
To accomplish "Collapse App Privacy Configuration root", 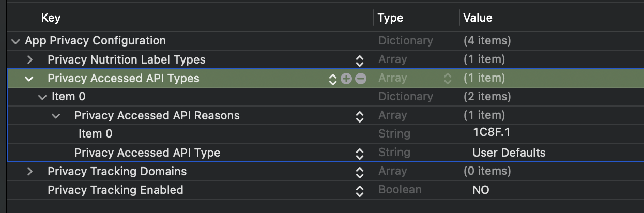I will [x=16, y=41].
